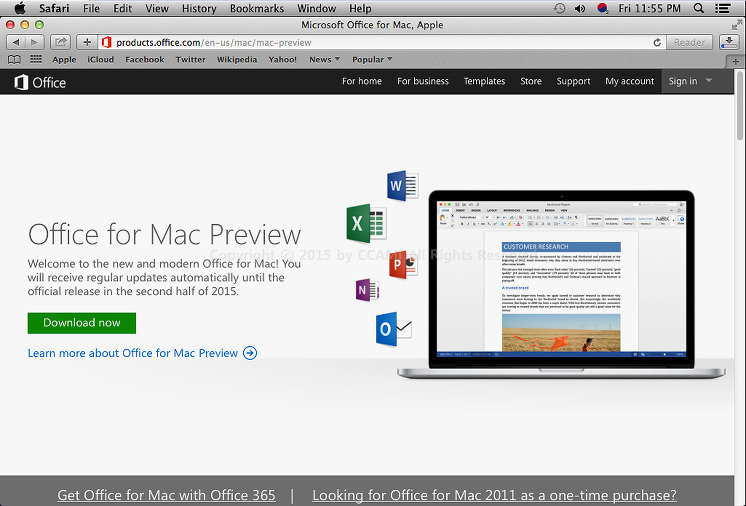The width and height of the screenshot is (746, 506).
Task: Open the History menu
Action: click(199, 8)
